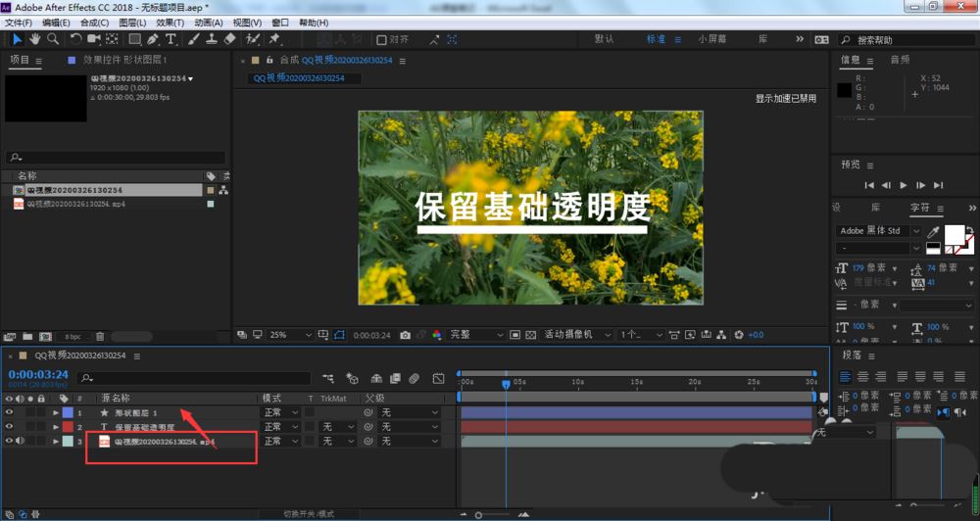Toggle visibility of text layer 2
Image resolution: width=980 pixels, height=521 pixels.
coord(10,427)
